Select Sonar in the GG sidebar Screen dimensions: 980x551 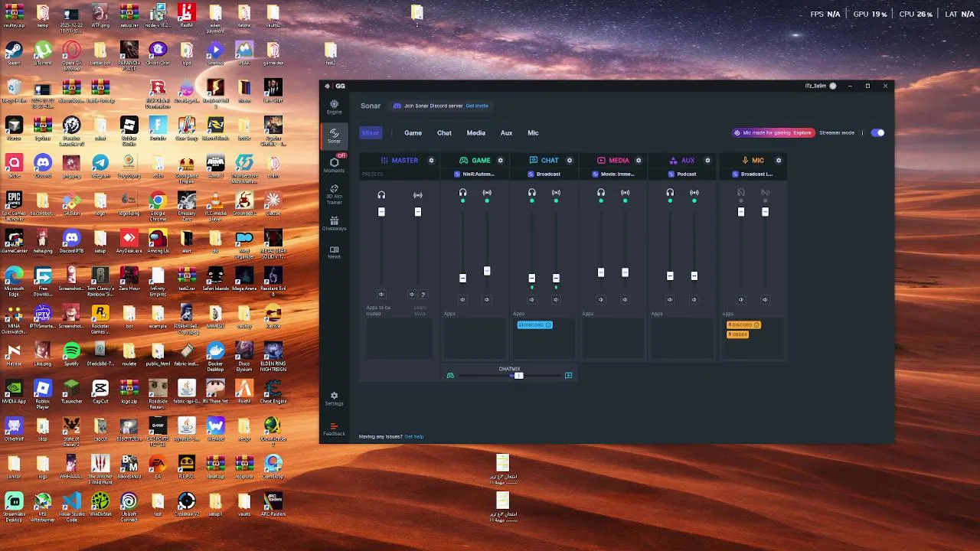[x=334, y=135]
